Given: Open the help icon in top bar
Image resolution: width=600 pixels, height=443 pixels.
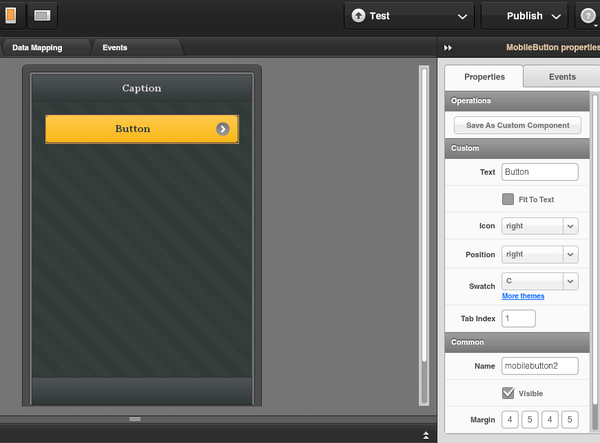Looking at the screenshot, I should pyautogui.click(x=588, y=16).
